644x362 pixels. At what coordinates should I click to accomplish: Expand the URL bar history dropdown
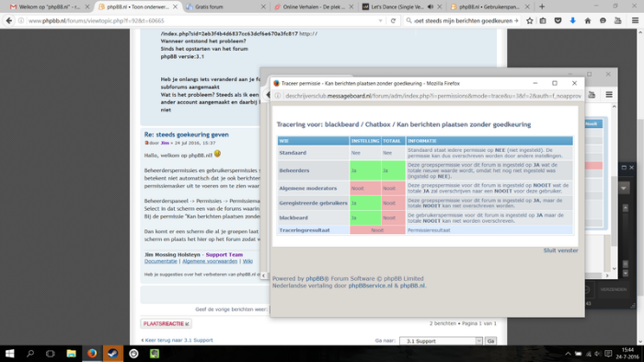pos(380,20)
